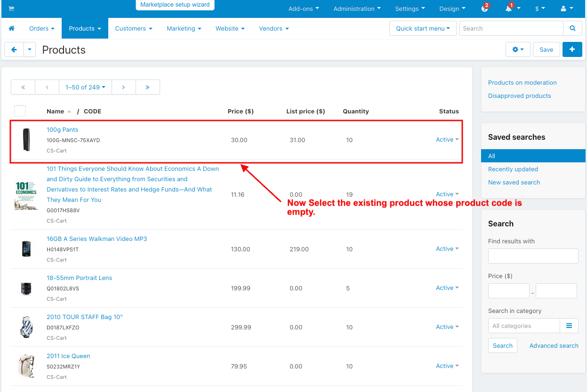Viewport: 587px width, 392px height.
Task: Open the gear tools menu
Action: pos(518,49)
